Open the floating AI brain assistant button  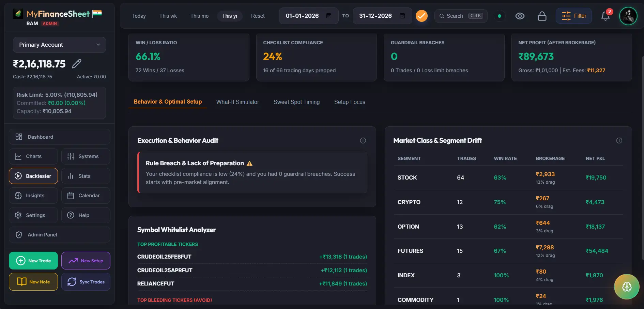627,287
